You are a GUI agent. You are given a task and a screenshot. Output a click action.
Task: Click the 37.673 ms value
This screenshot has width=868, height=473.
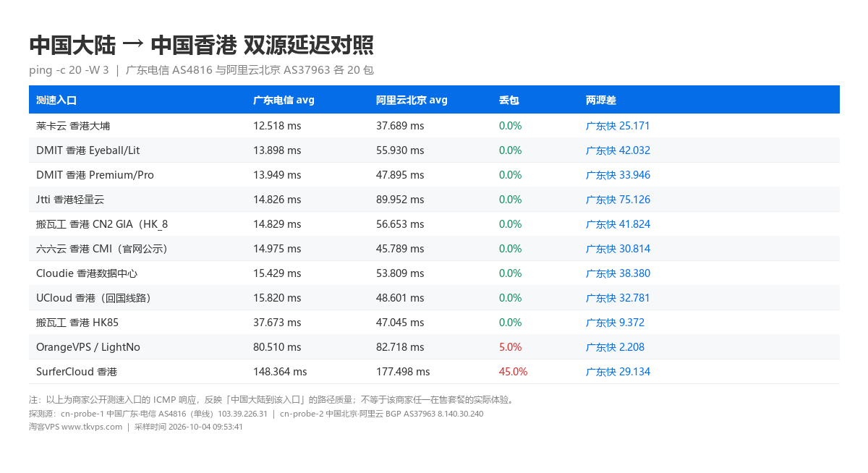[277, 323]
